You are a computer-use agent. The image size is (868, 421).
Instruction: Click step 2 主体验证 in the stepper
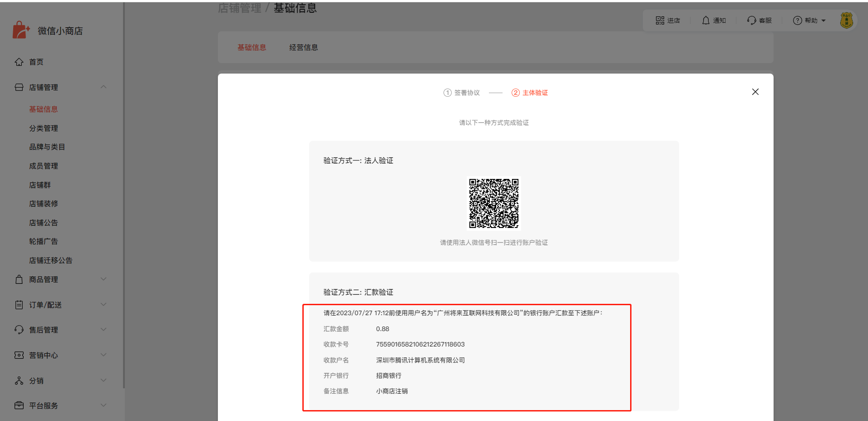click(x=530, y=93)
